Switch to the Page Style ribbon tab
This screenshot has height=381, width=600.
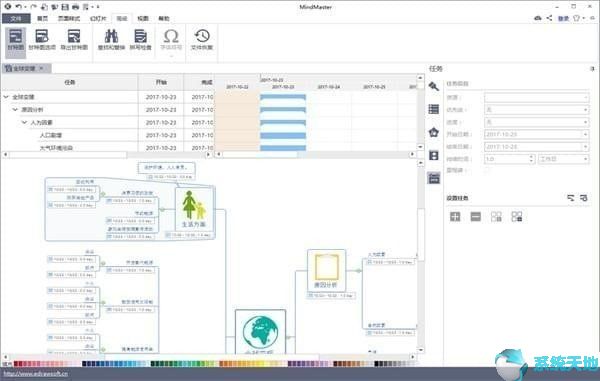click(69, 18)
